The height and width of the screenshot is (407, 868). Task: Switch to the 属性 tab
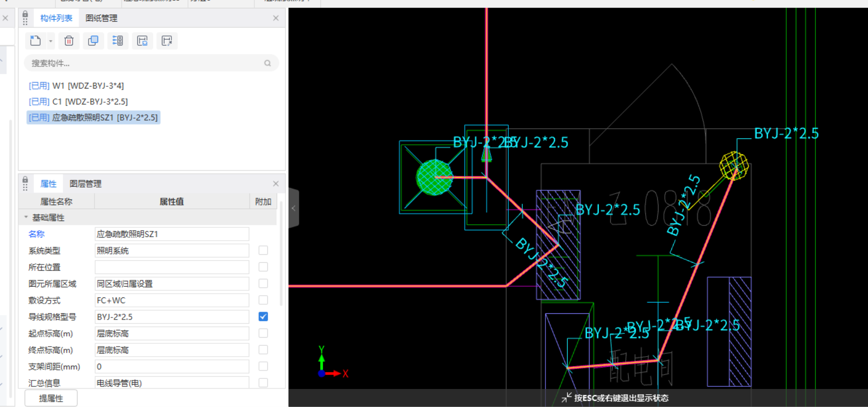[48, 183]
